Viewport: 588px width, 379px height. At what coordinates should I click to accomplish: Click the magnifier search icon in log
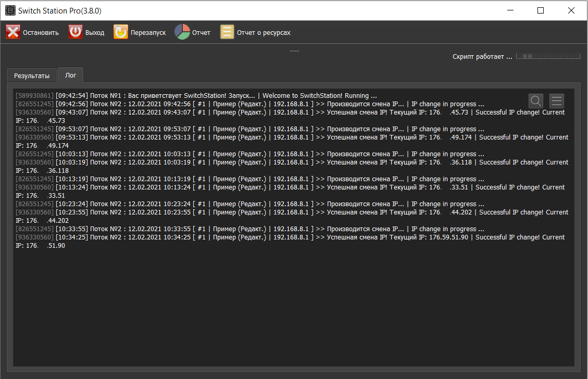536,101
